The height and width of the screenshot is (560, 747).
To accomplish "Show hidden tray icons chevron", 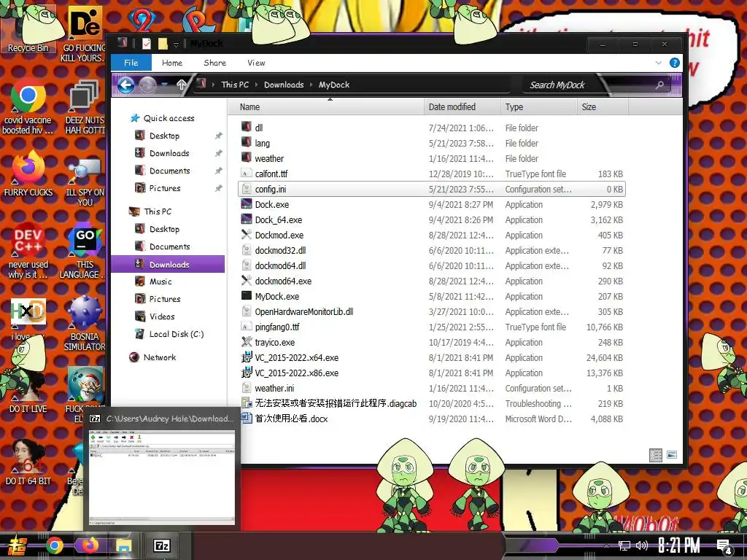I will [x=606, y=545].
